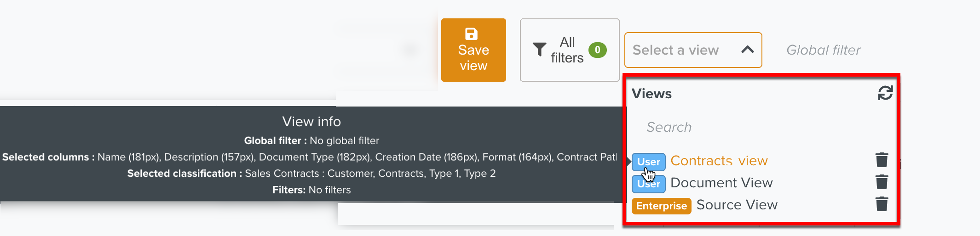Screen dimensions: 980x236
Task: Click the floppy disk save icon
Action: click(x=471, y=34)
